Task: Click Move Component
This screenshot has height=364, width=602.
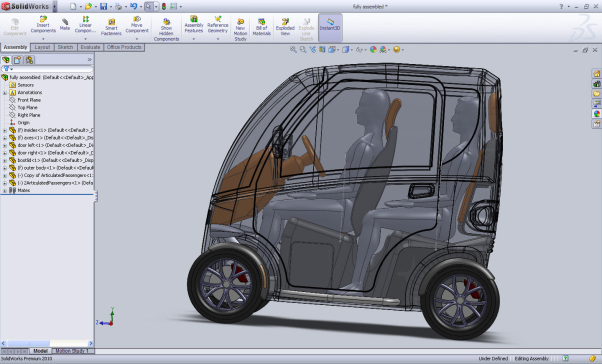Action: 137,25
